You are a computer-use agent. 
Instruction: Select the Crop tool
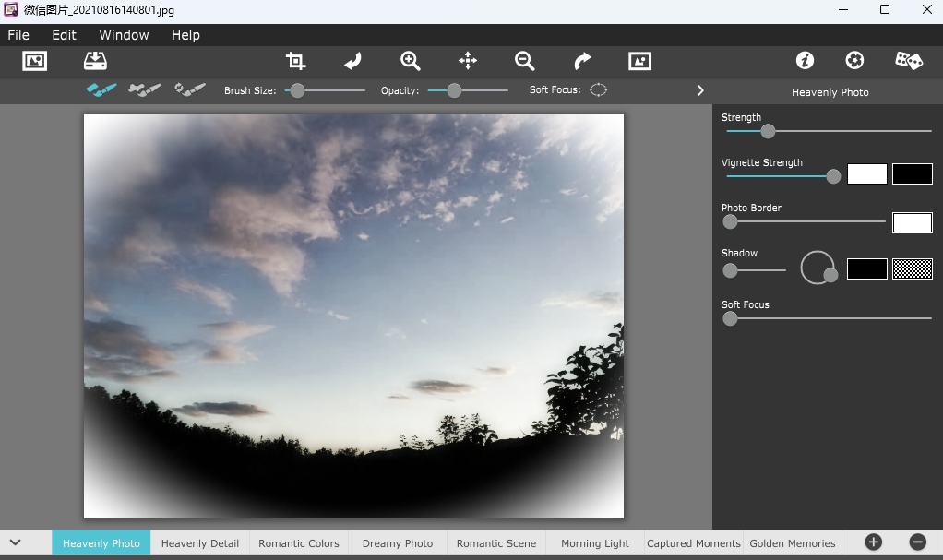tap(295, 61)
